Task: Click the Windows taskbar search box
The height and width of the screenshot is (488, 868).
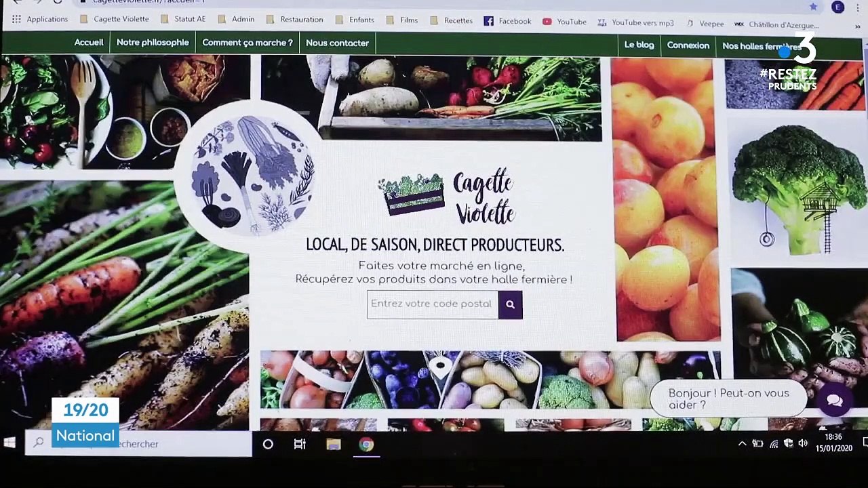Action: click(x=138, y=444)
